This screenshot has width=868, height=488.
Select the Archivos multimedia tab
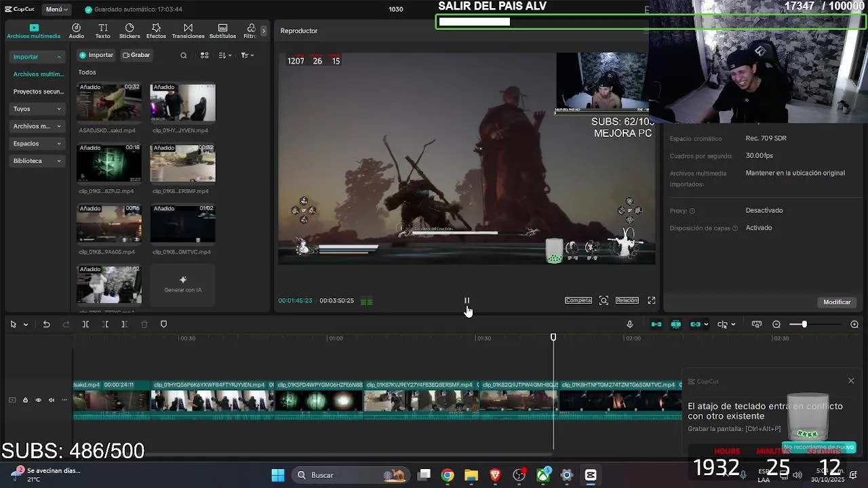coord(33,31)
